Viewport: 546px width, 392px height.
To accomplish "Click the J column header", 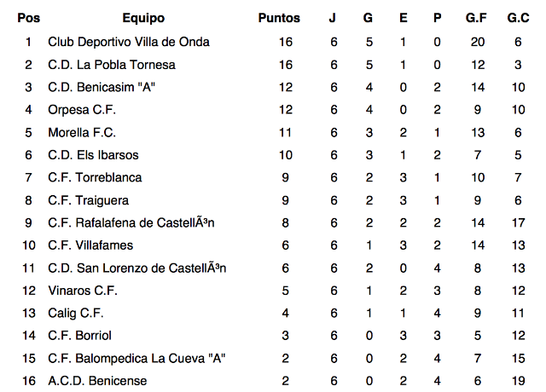I will pyautogui.click(x=334, y=18).
